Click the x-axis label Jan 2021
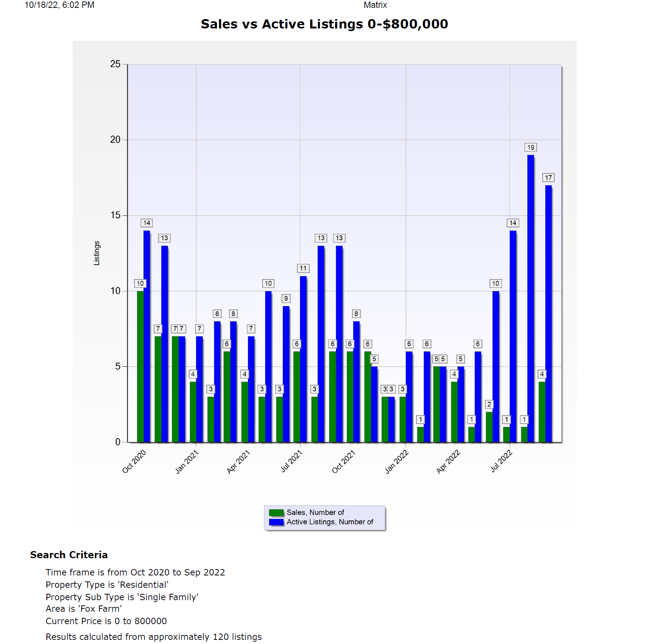646x644 pixels. [x=187, y=462]
